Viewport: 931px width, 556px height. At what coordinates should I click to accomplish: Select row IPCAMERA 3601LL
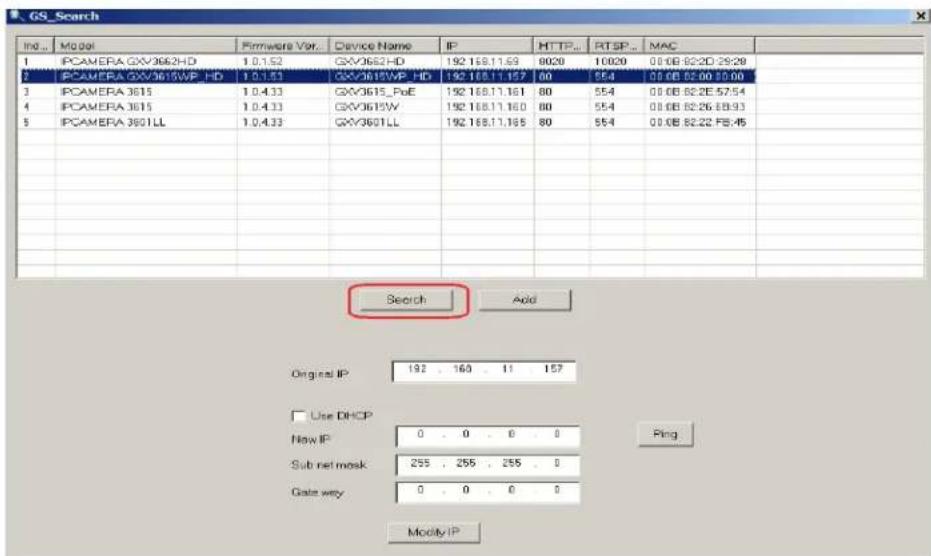[x=387, y=122]
